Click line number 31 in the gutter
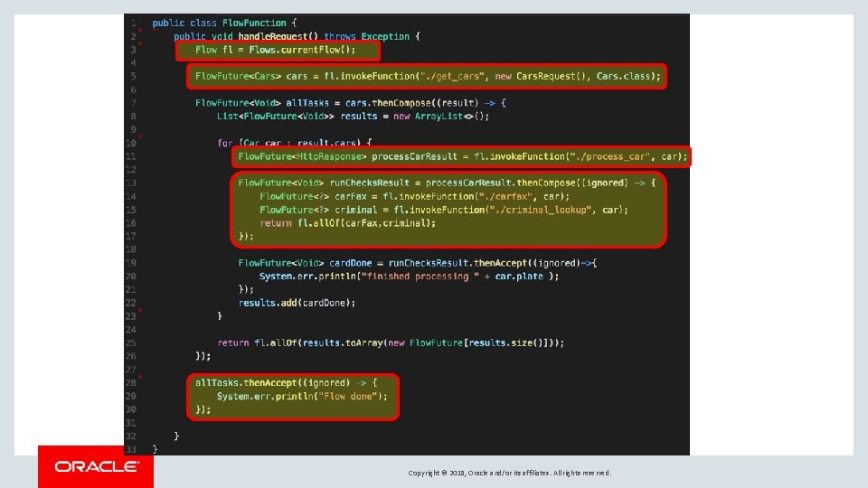Viewport: 868px width, 488px height. click(x=130, y=423)
